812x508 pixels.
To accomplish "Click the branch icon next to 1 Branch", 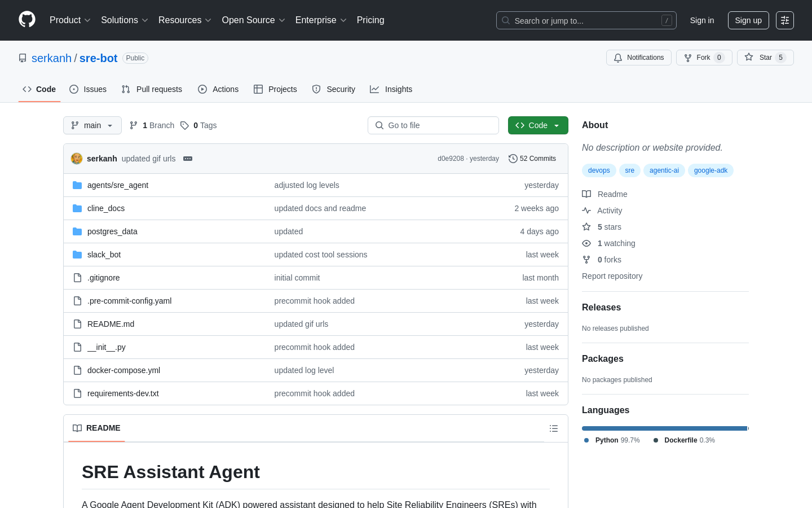I will 134,125.
